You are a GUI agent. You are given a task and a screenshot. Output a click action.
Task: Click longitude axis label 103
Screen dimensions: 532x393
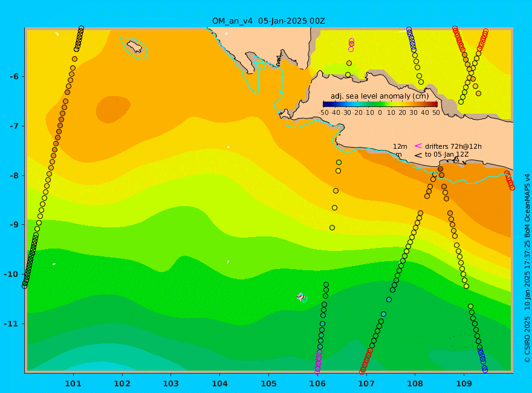[171, 384]
